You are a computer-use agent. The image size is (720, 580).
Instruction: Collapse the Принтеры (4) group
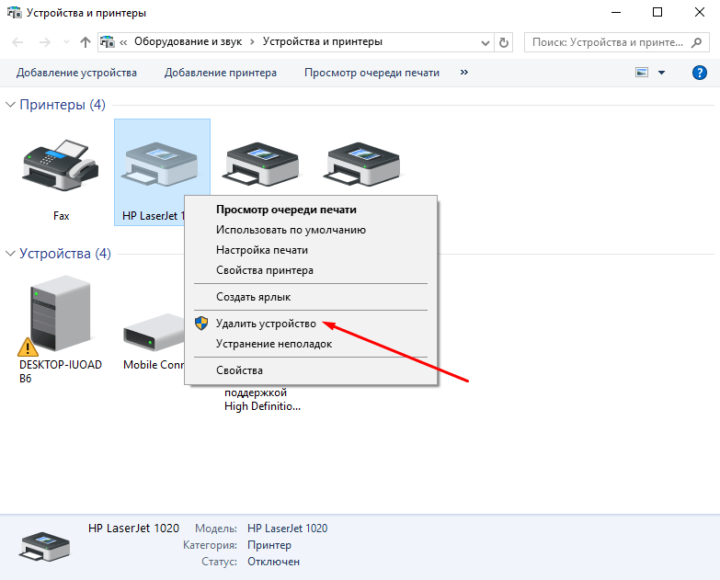[11, 105]
